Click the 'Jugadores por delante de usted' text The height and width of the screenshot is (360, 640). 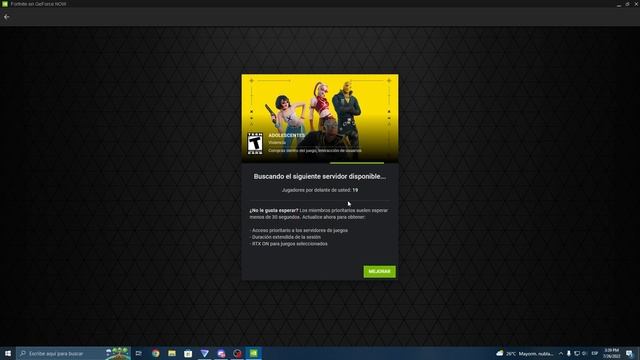[x=320, y=190]
